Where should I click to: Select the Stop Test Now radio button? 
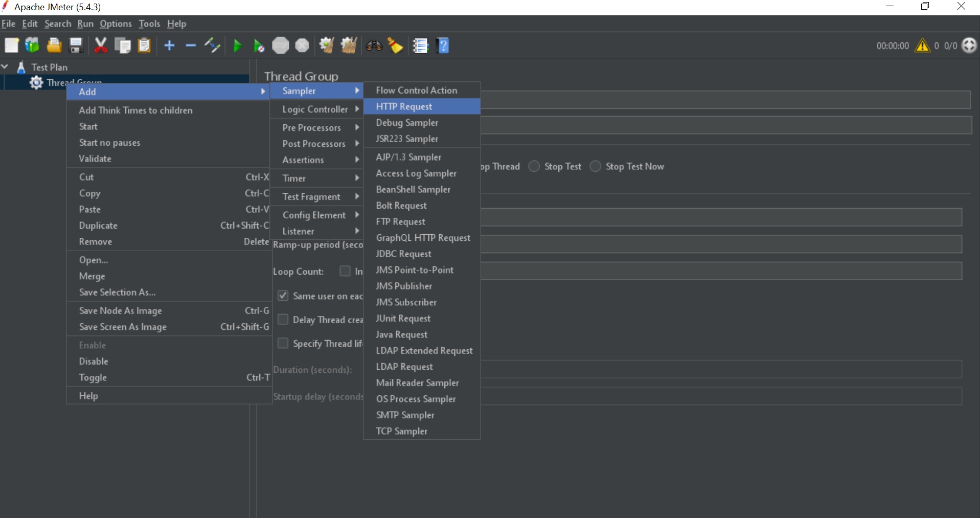point(596,166)
